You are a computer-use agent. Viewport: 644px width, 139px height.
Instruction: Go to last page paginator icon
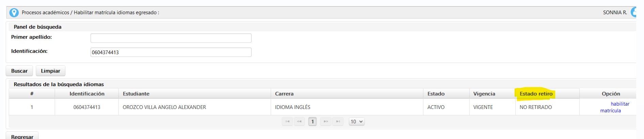point(338,122)
